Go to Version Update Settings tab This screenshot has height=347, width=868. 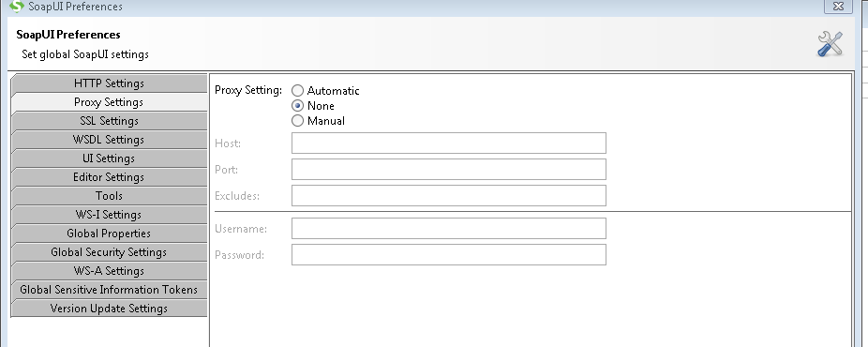click(x=109, y=309)
